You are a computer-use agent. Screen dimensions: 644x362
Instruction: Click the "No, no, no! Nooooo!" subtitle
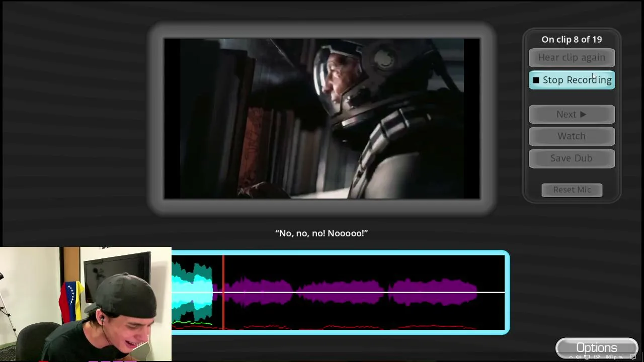(321, 233)
